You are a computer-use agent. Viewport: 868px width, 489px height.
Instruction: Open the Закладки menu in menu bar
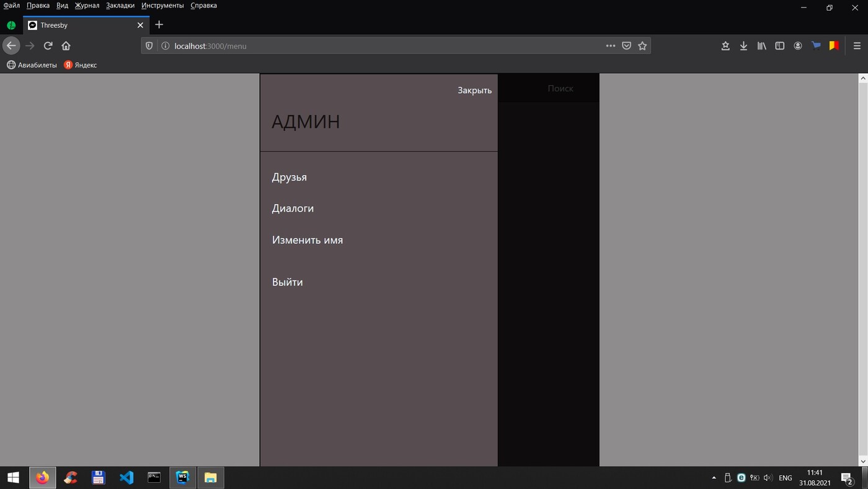coord(120,6)
